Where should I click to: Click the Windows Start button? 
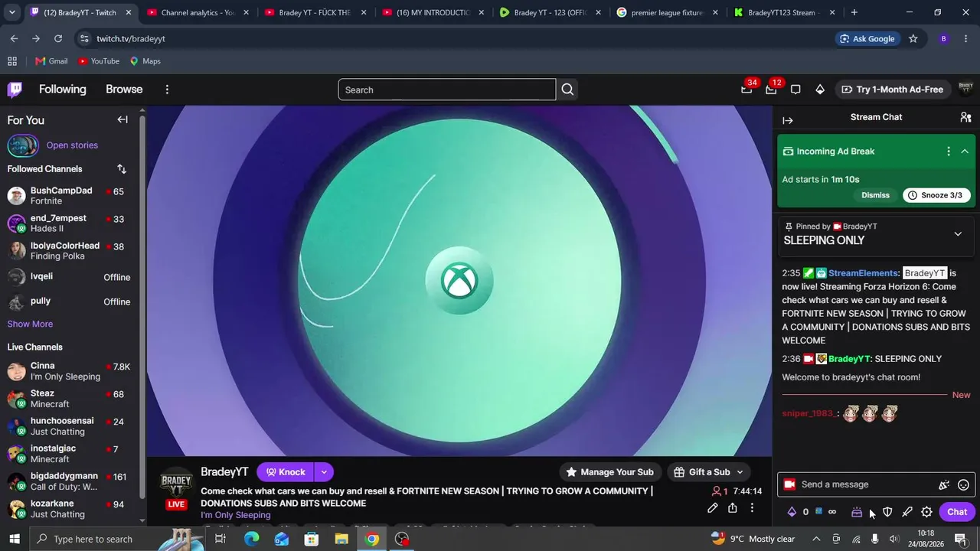point(14,539)
